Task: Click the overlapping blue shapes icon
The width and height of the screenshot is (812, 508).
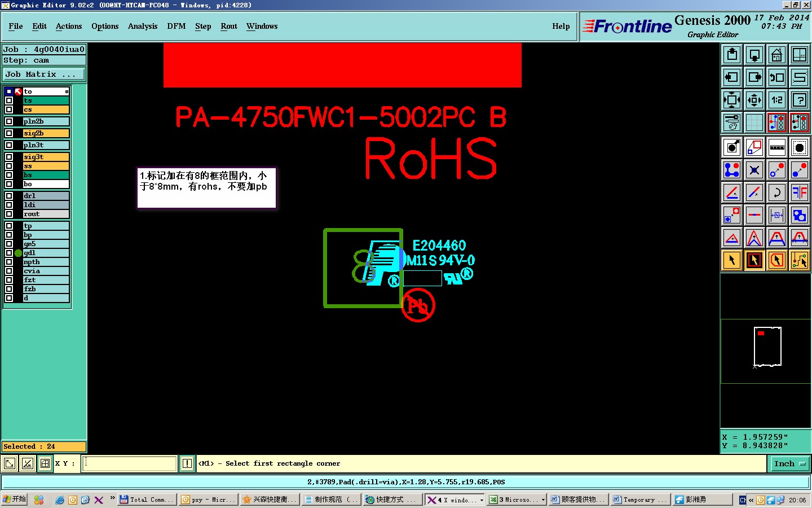Action: 800,215
